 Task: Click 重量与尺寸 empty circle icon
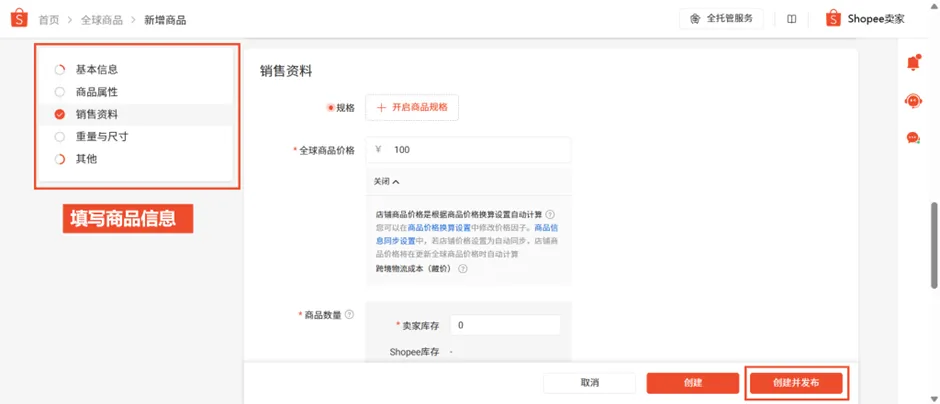pos(59,137)
